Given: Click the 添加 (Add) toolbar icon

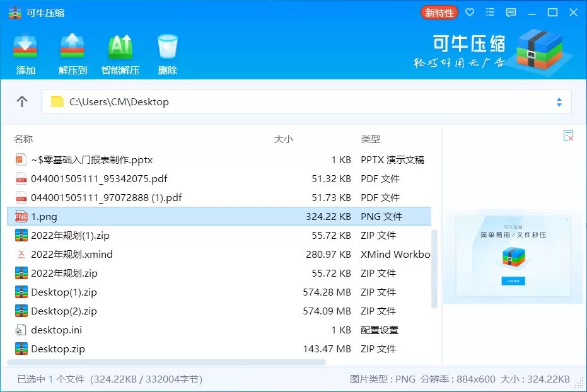Looking at the screenshot, I should pos(25,50).
